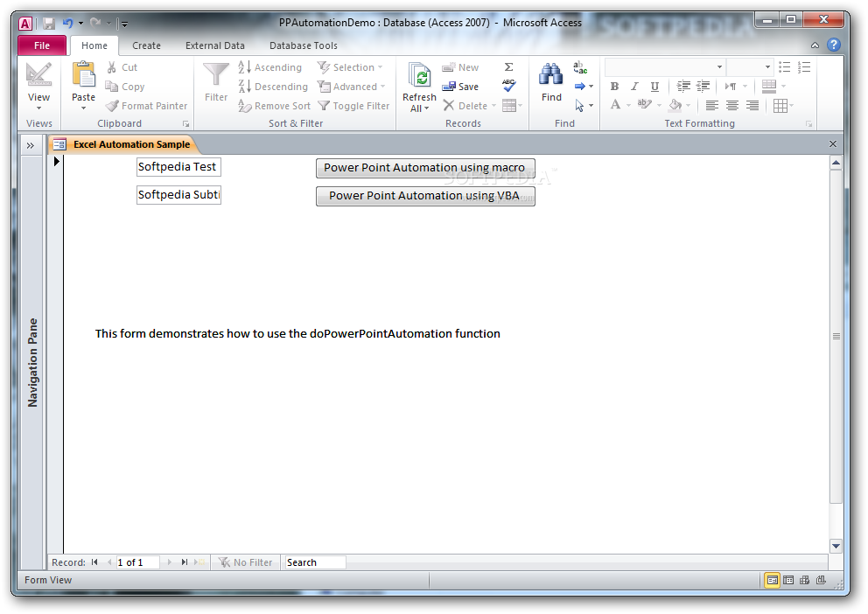This screenshot has width=868, height=614.
Task: Sort records Descending
Action: pyautogui.click(x=273, y=87)
